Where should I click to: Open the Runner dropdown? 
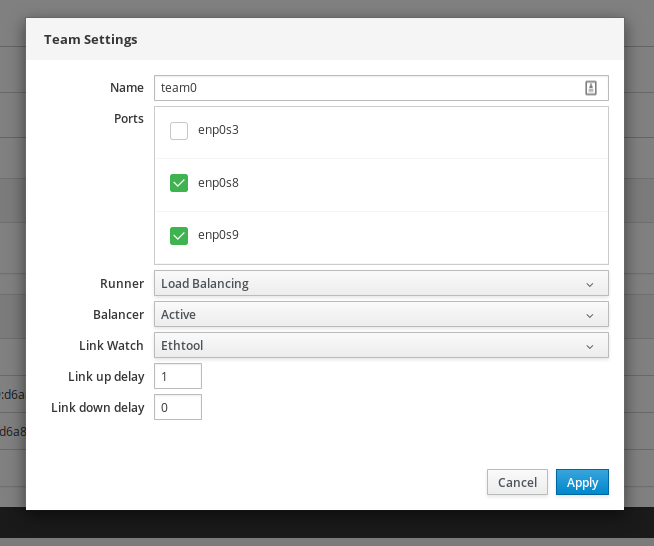tap(381, 283)
